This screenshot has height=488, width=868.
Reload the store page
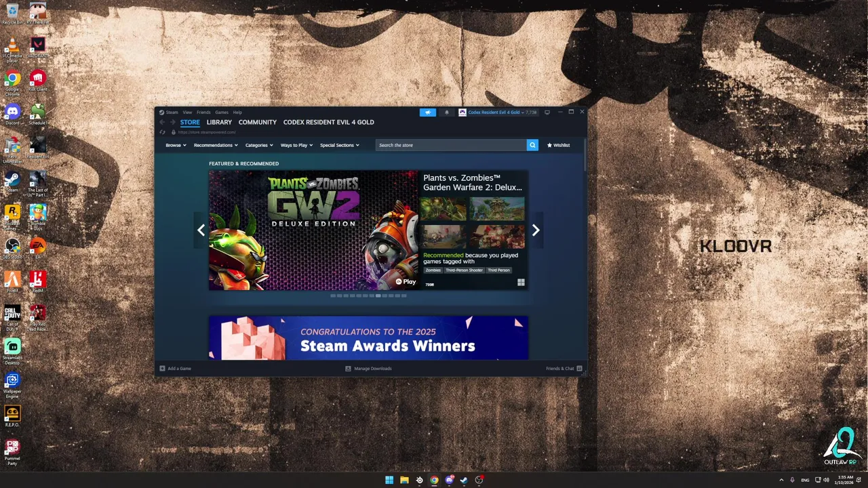162,132
